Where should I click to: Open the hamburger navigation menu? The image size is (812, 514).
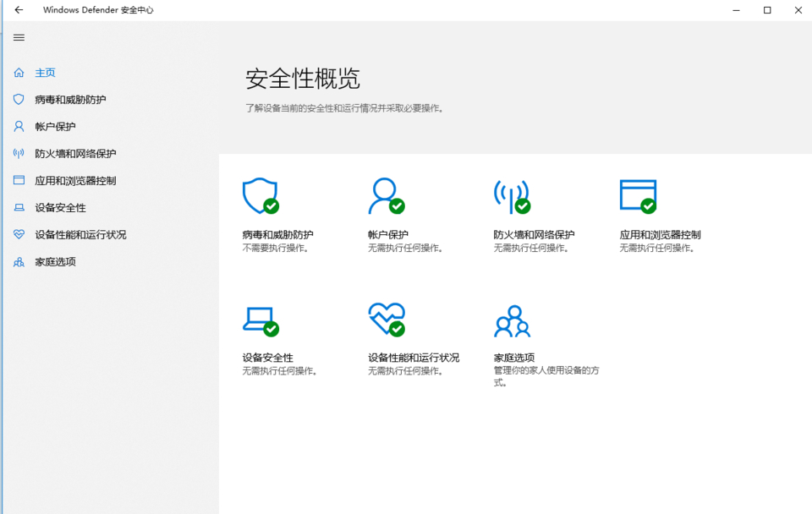19,37
